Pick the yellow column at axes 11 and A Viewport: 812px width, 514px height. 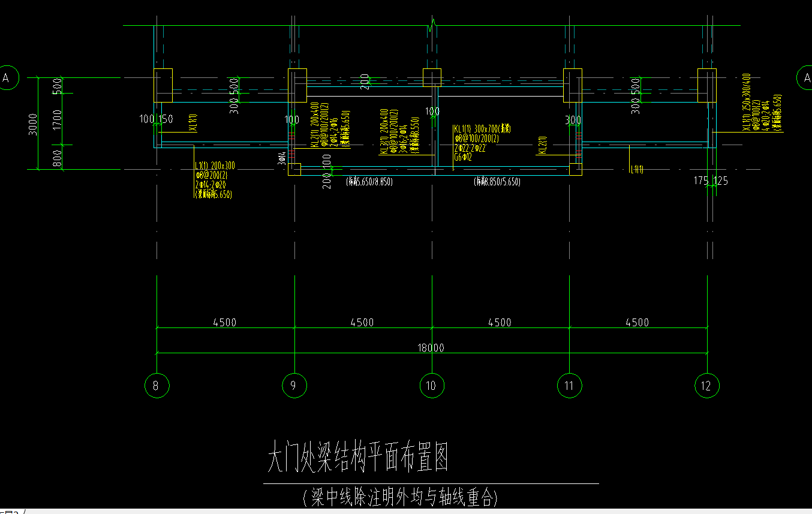tap(572, 86)
